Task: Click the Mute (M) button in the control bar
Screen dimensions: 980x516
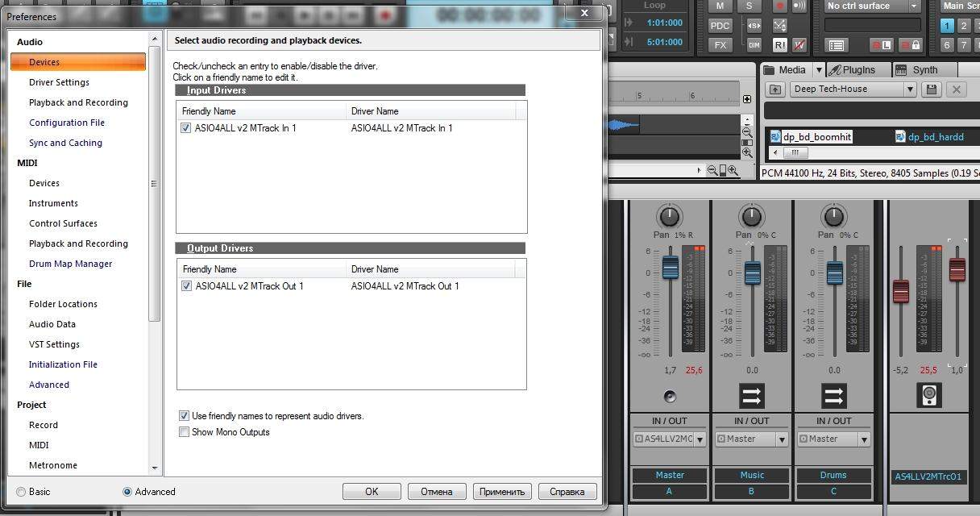Action: point(720,6)
